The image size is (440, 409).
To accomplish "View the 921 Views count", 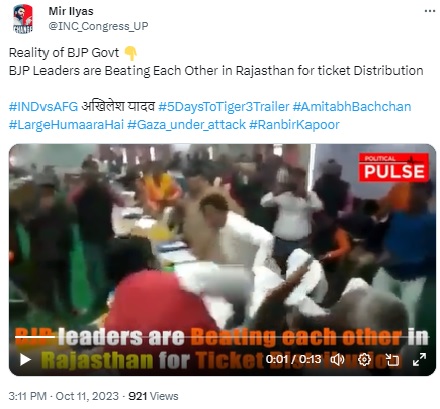I will coord(153,396).
